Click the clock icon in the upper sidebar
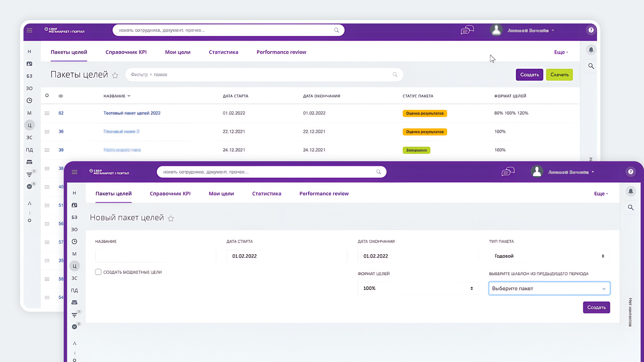Image resolution: width=644 pixels, height=362 pixels. pos(29,100)
